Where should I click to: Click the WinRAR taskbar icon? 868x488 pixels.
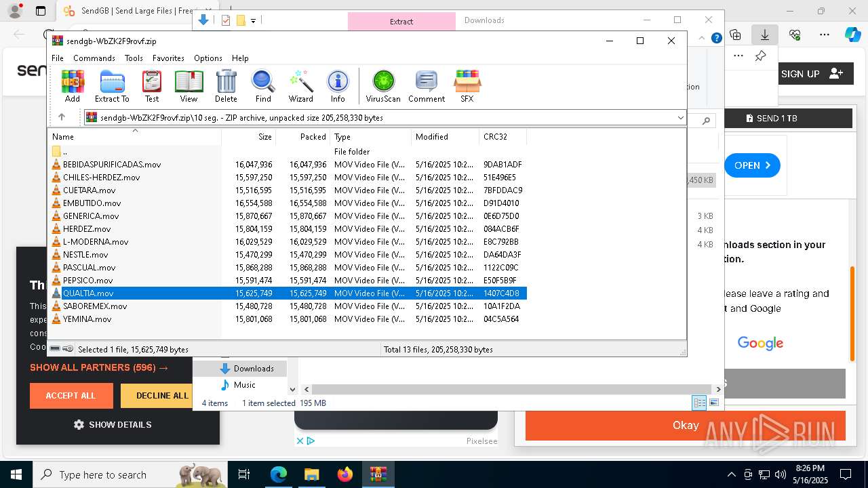(378, 474)
